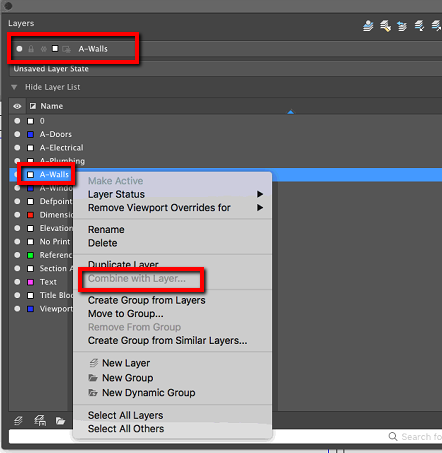The width and height of the screenshot is (442, 453).
Task: Toggle visibility of the A-Electrical layer
Action: [x=17, y=148]
